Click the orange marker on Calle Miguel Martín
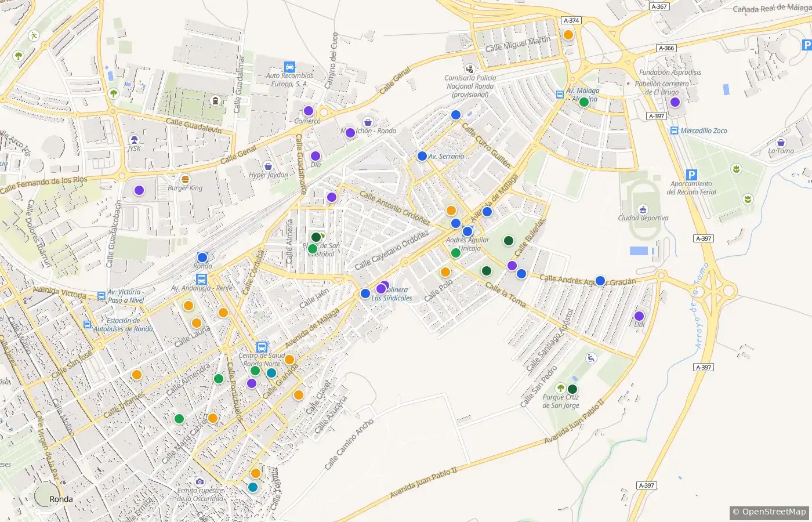The width and height of the screenshot is (812, 522). (568, 35)
